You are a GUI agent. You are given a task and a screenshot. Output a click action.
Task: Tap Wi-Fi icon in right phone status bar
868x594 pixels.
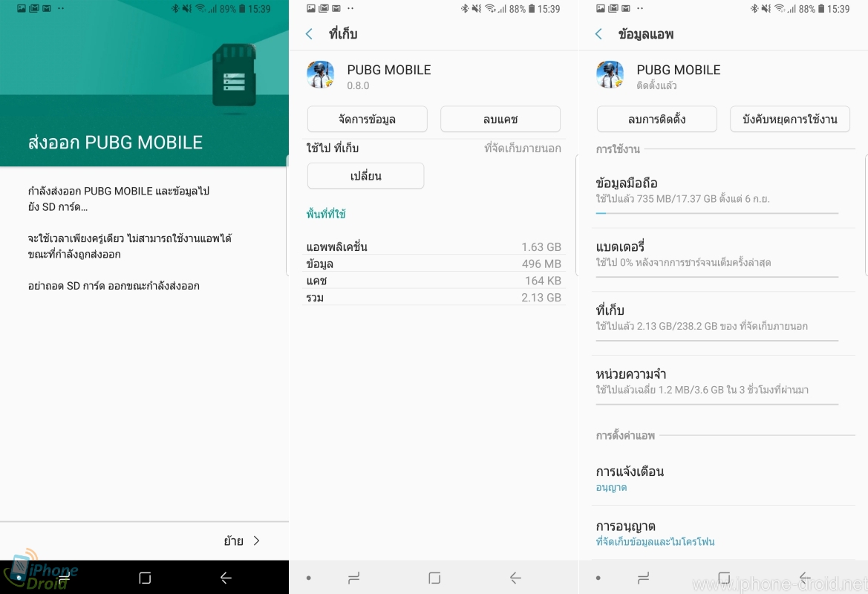[x=780, y=9]
